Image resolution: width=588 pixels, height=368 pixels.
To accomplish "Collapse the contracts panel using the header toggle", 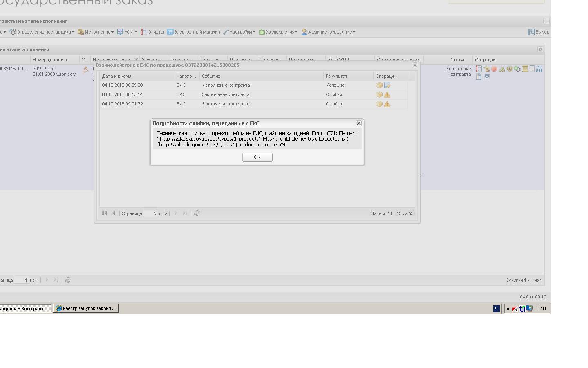I will [546, 21].
